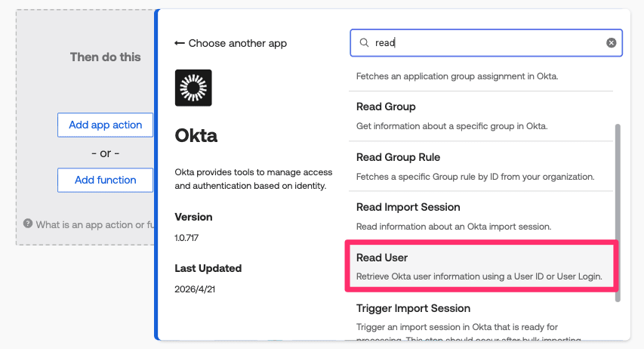Select the Read Group action
Image resolution: width=644 pixels, height=349 pixels.
pos(481,115)
